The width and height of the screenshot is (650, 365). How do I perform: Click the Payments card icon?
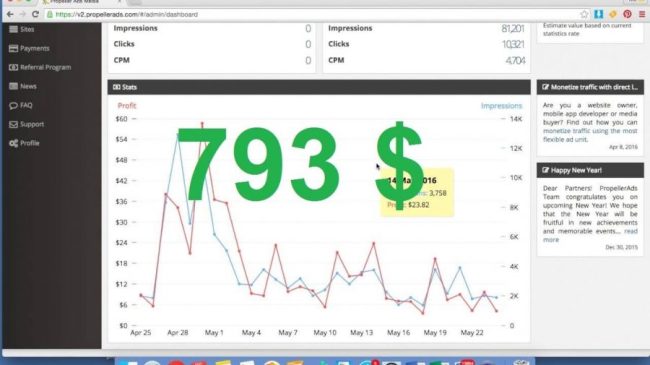(13, 48)
